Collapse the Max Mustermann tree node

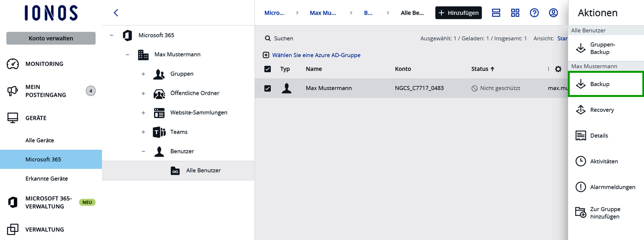[x=127, y=55]
